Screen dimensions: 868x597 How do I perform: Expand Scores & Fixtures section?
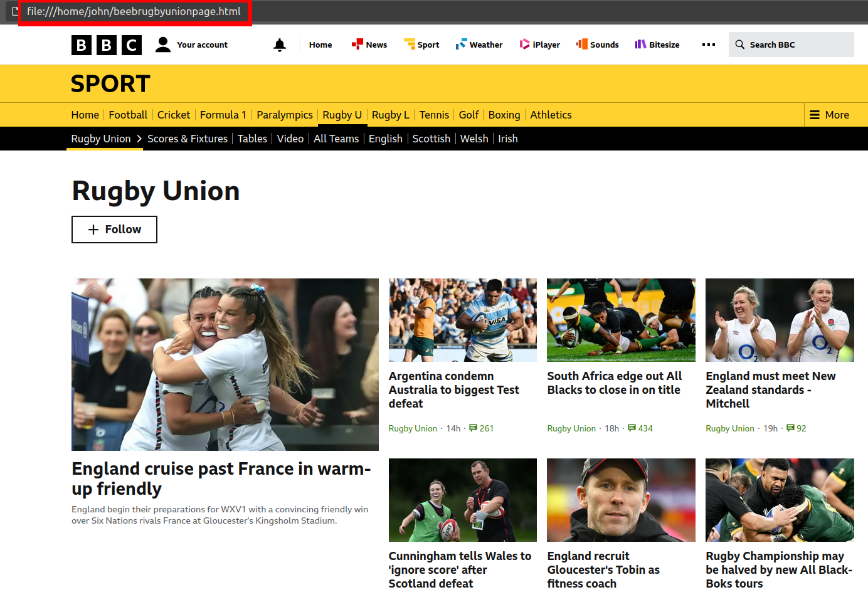[188, 138]
